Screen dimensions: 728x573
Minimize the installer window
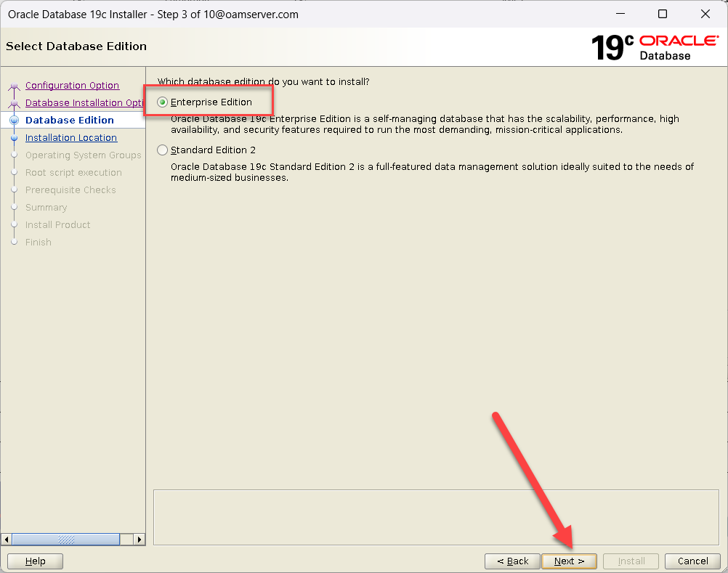point(620,14)
